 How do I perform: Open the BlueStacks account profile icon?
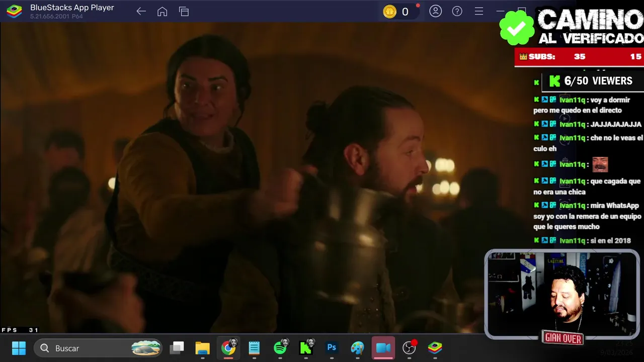pos(436,11)
